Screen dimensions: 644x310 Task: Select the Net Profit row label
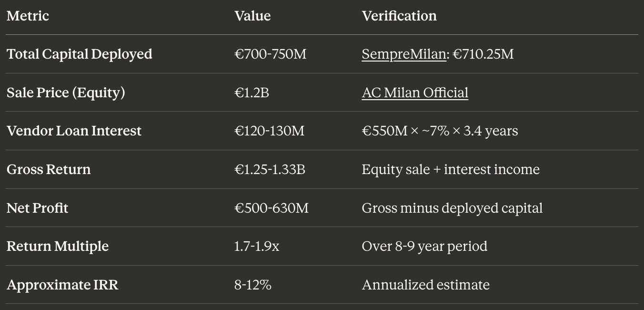[37, 208]
